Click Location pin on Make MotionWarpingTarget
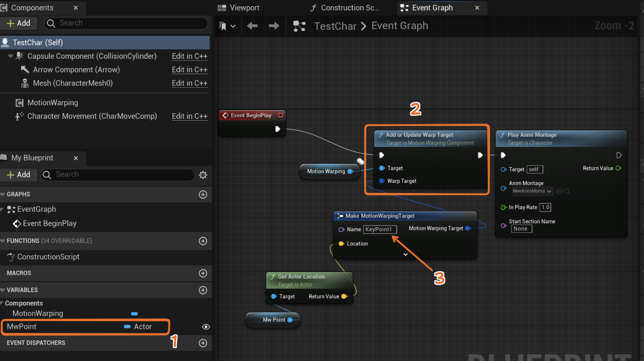 coord(341,244)
